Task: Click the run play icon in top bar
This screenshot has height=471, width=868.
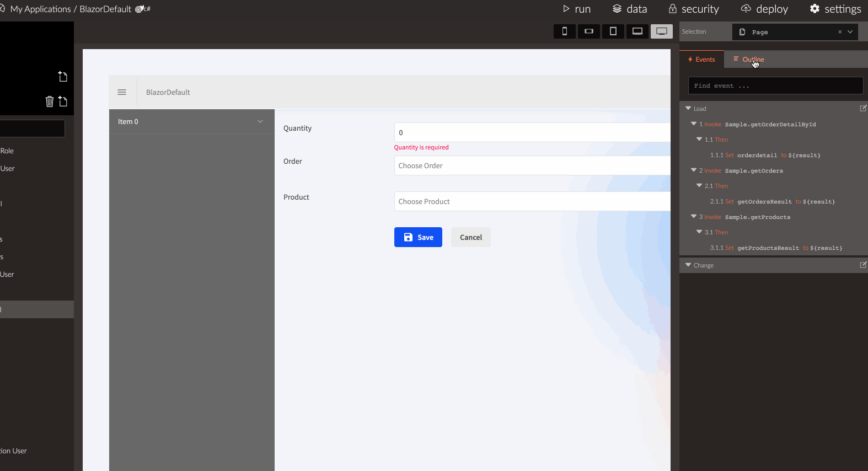Action: coord(566,9)
